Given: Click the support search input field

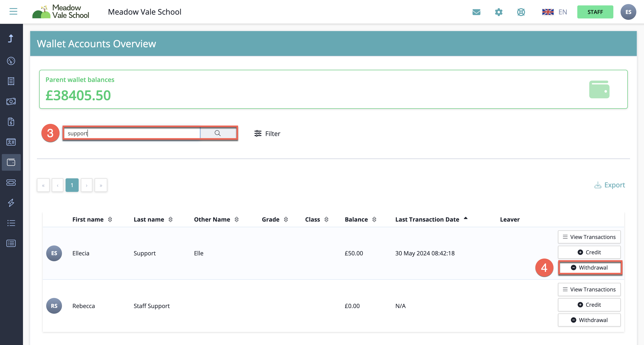Looking at the screenshot, I should [132, 133].
